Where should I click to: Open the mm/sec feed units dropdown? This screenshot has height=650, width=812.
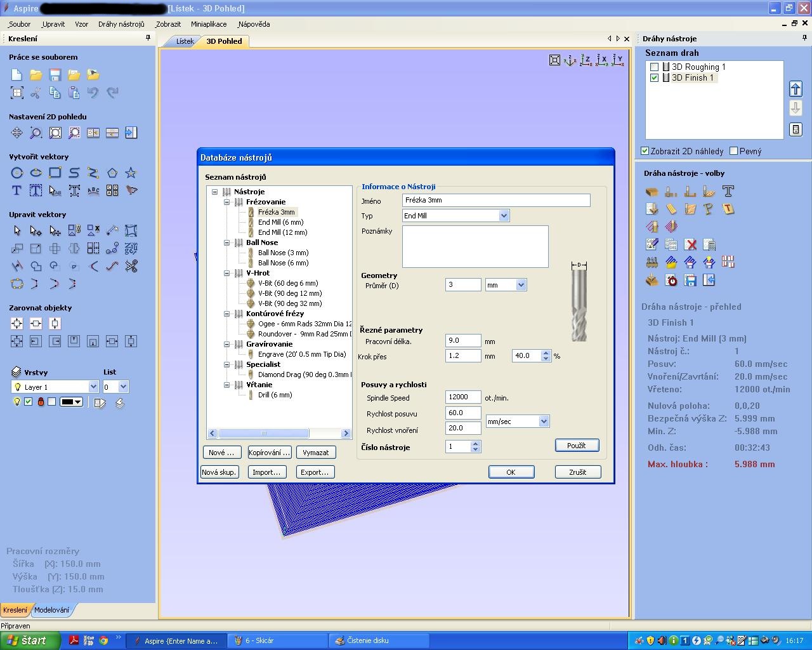point(543,421)
